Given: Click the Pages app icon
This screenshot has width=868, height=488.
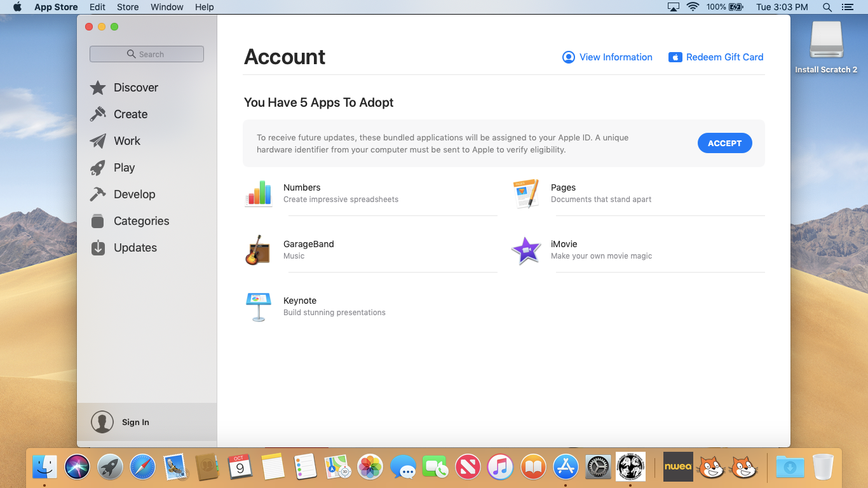Looking at the screenshot, I should point(526,193).
